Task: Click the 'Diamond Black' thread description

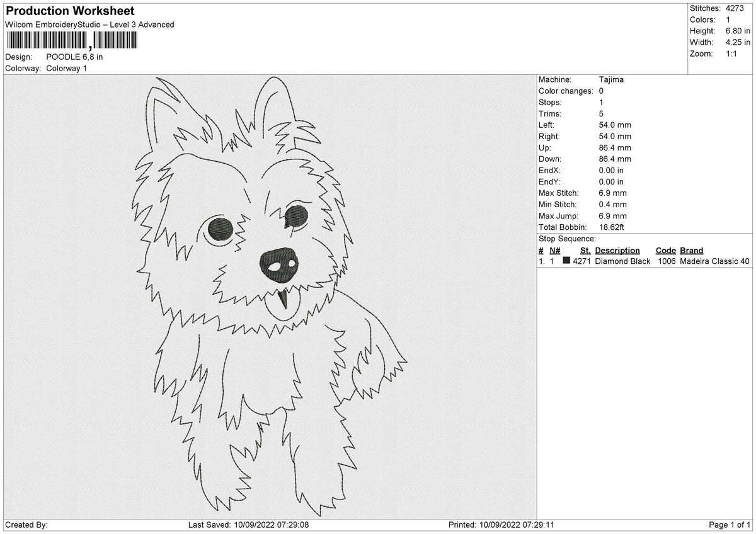Action: (x=622, y=261)
